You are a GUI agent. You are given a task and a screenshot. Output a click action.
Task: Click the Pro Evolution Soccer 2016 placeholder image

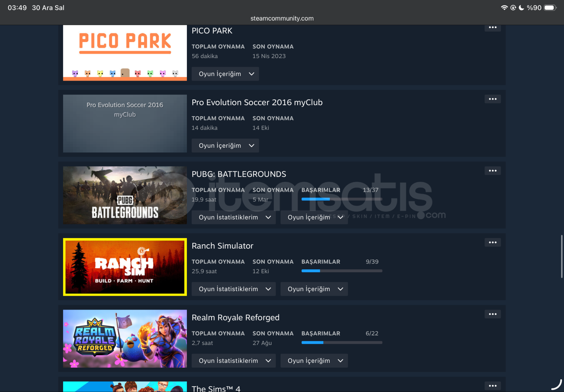[x=125, y=123]
